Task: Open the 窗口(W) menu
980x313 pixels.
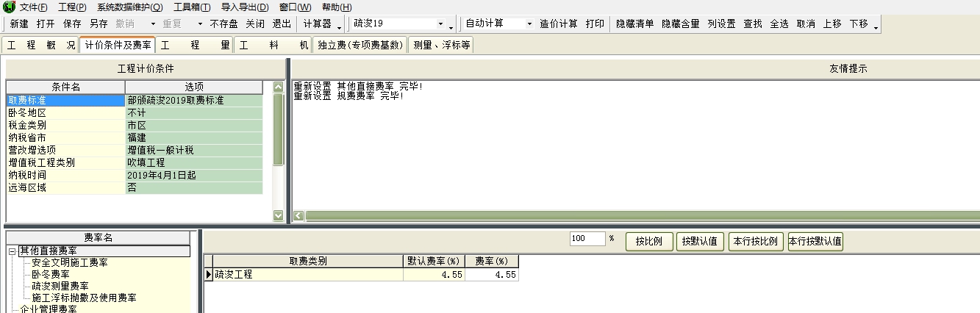Action: point(295,7)
